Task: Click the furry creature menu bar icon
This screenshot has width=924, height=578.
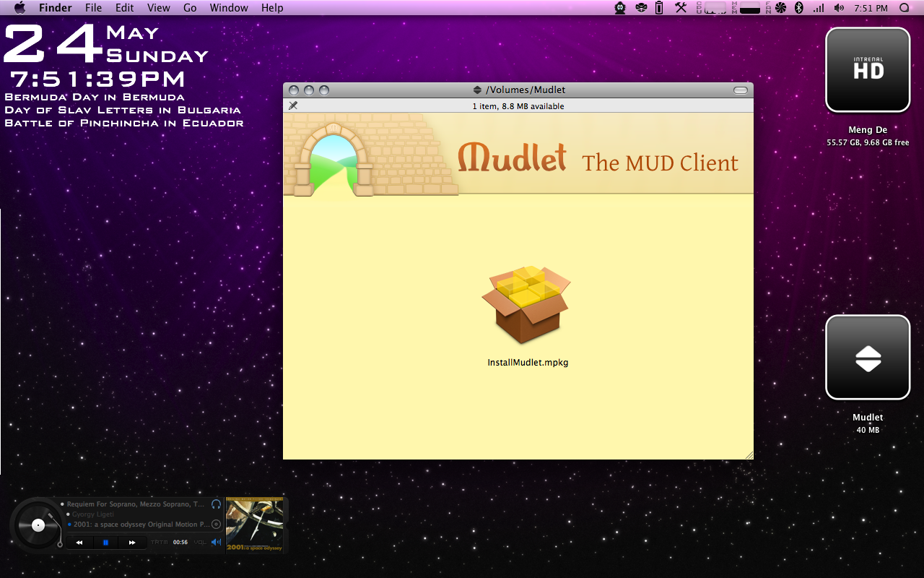Action: 620,8
